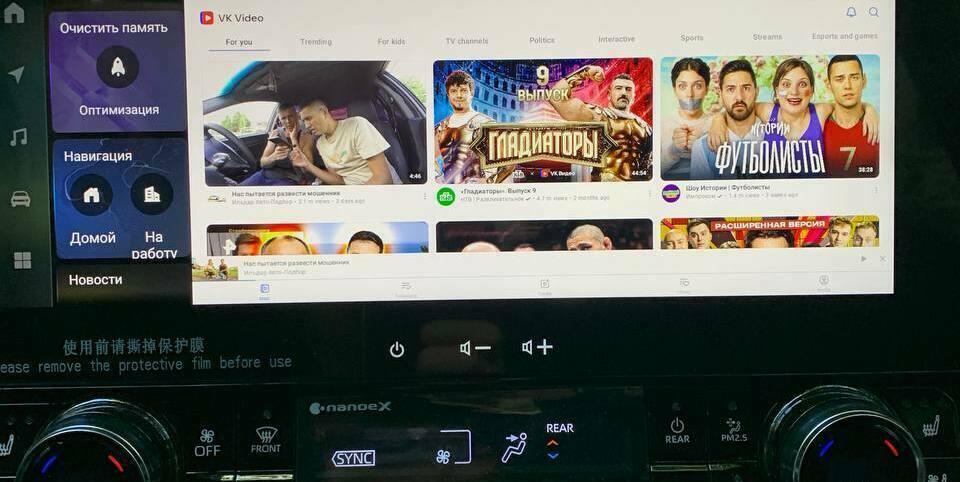Viewport: 960px width, 482px height.
Task: Open music from the left sidebar
Action: click(x=17, y=137)
